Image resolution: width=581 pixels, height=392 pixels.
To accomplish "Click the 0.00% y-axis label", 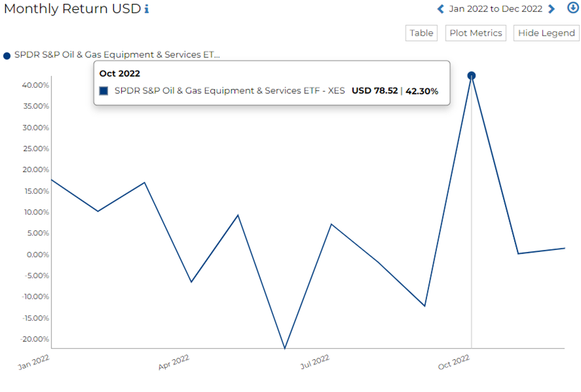I will [38, 255].
